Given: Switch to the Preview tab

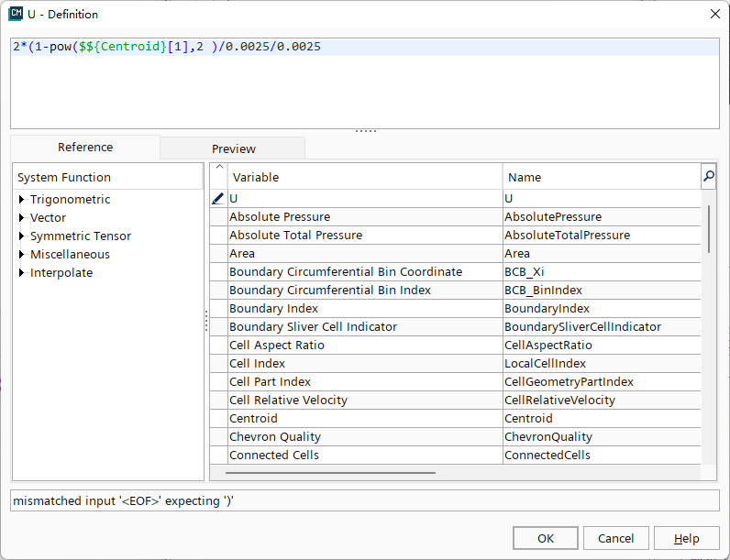Looking at the screenshot, I should (233, 148).
